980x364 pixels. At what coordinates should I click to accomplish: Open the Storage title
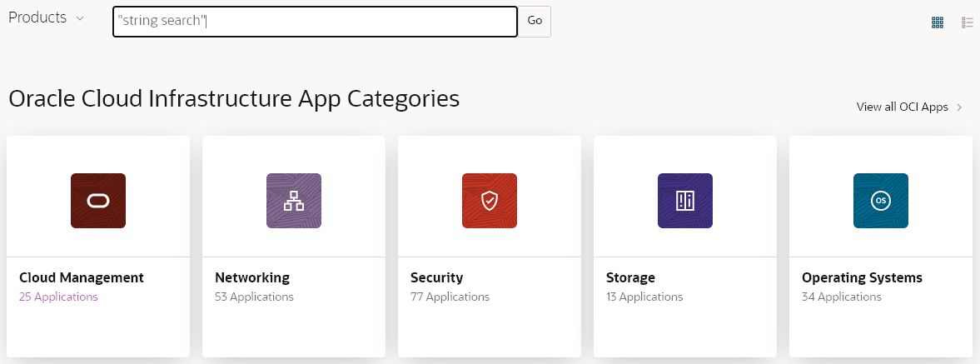tap(630, 277)
